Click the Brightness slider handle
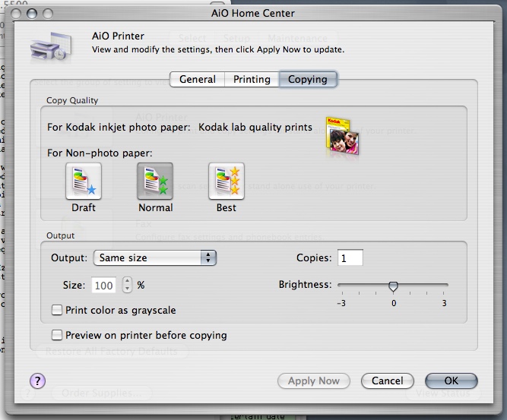 [x=393, y=286]
